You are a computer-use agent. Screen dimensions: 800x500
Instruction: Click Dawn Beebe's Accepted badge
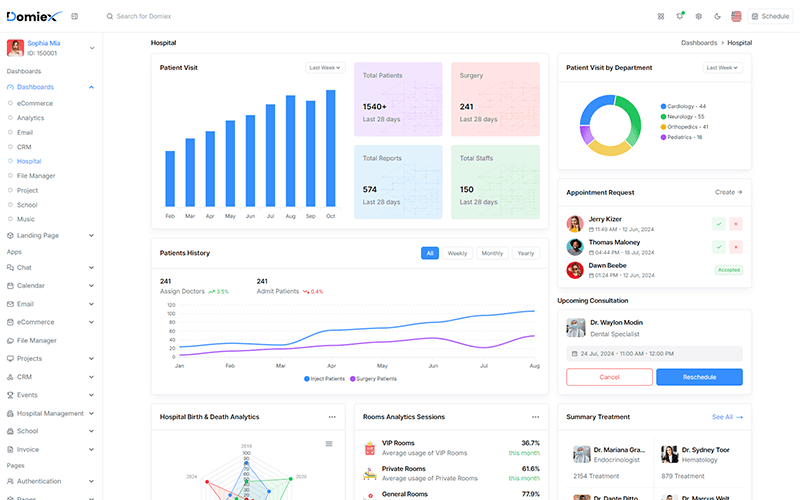pyautogui.click(x=729, y=270)
